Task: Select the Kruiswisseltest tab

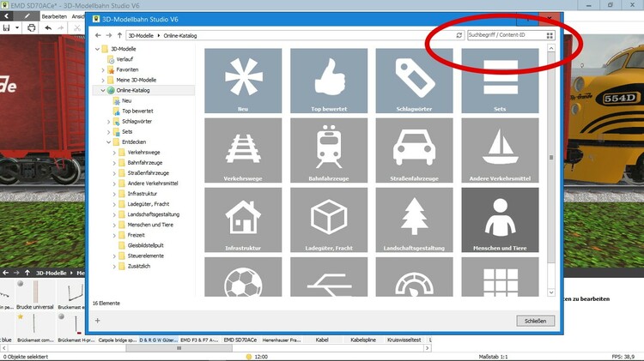Action: 404,340
